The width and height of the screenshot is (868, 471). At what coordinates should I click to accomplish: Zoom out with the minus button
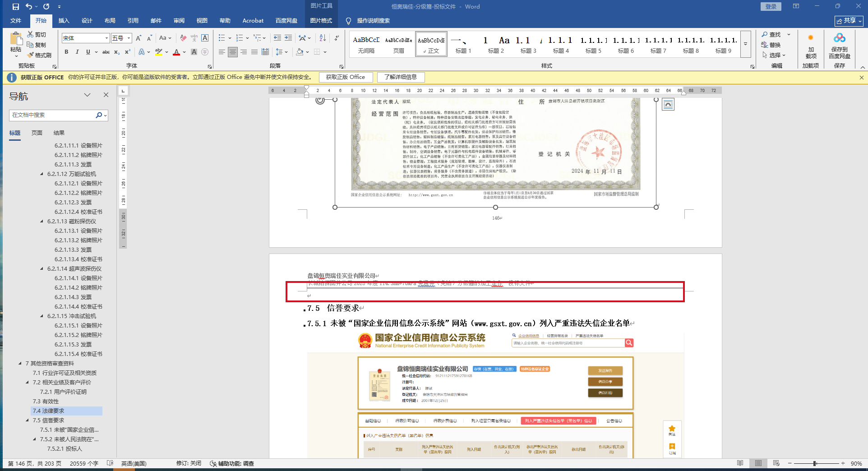pos(790,463)
